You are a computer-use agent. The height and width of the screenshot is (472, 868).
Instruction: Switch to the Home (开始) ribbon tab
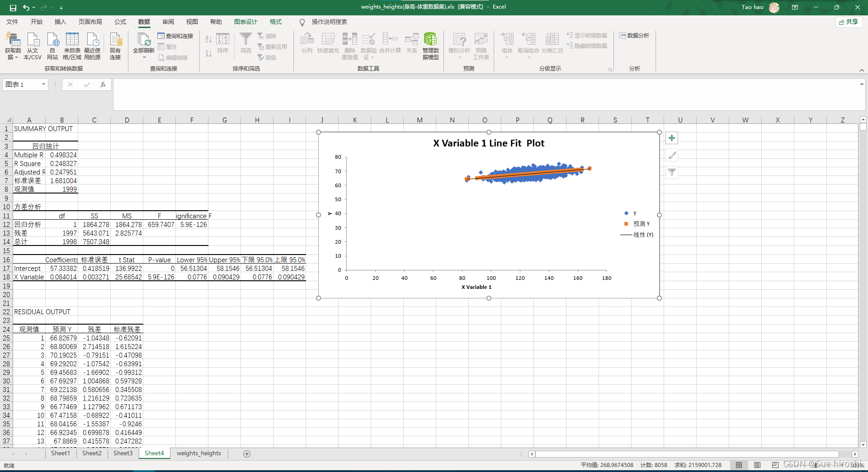click(x=36, y=22)
